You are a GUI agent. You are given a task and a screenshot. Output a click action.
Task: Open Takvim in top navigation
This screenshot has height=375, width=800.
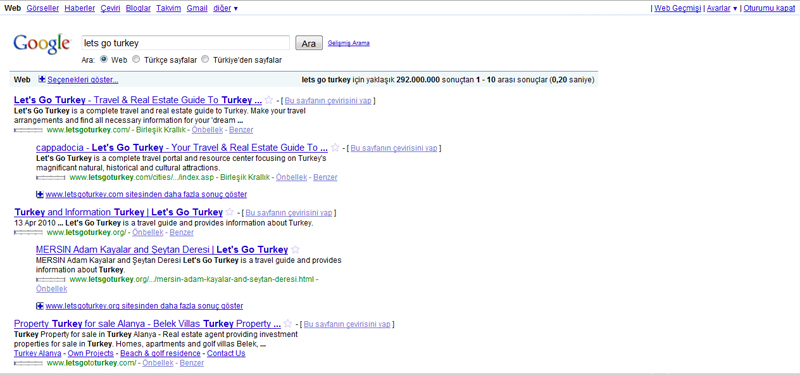pos(168,8)
